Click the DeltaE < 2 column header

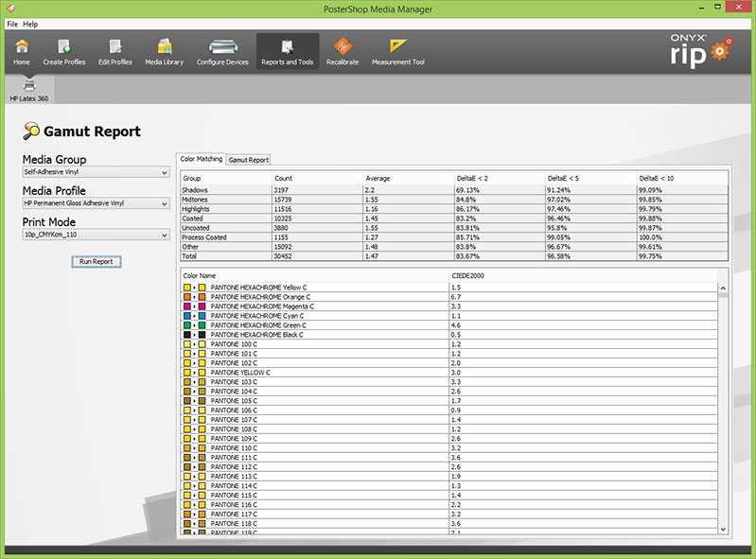click(x=500, y=179)
